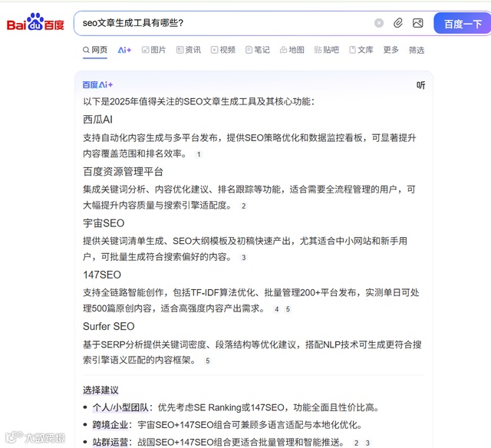Switch to the 贴吧 tab
This screenshot has width=491, height=448.
click(327, 50)
